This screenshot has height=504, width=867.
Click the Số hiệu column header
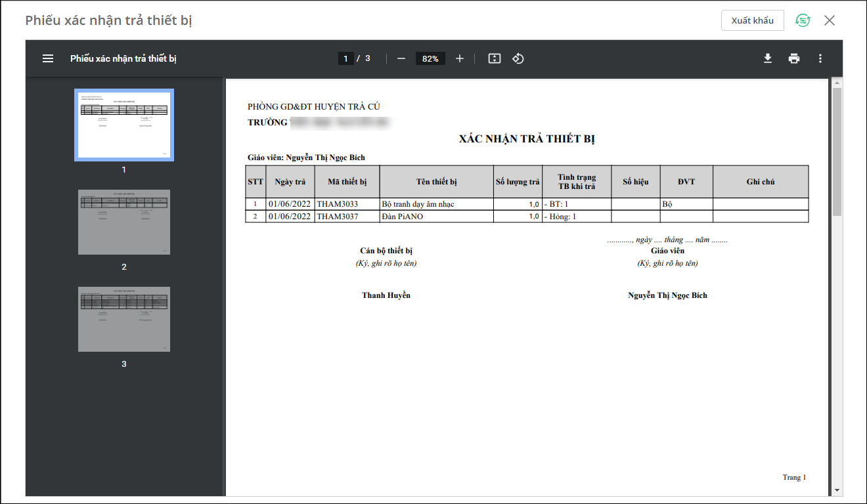pos(636,182)
